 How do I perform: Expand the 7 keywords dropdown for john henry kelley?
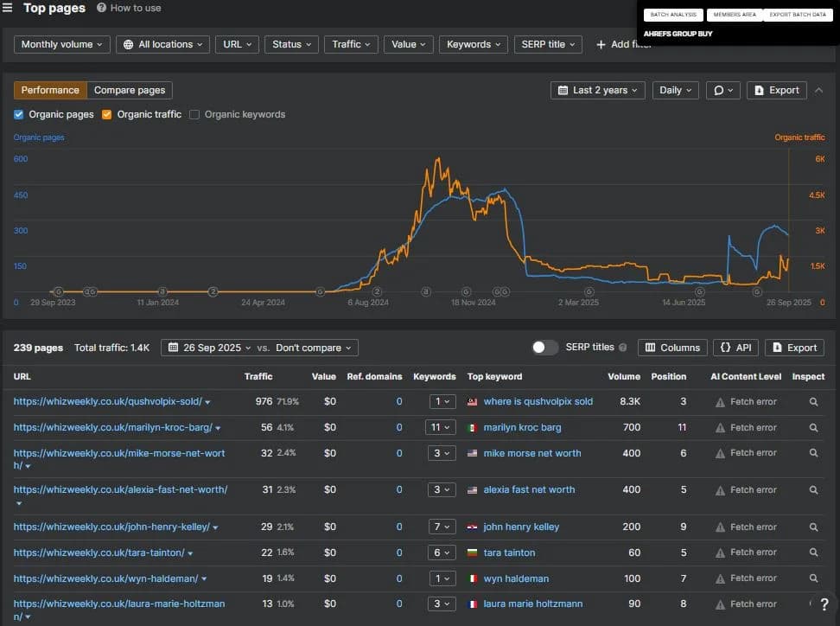pos(442,527)
